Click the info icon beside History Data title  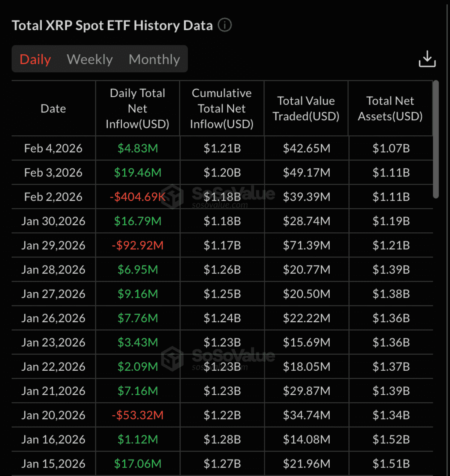click(225, 25)
